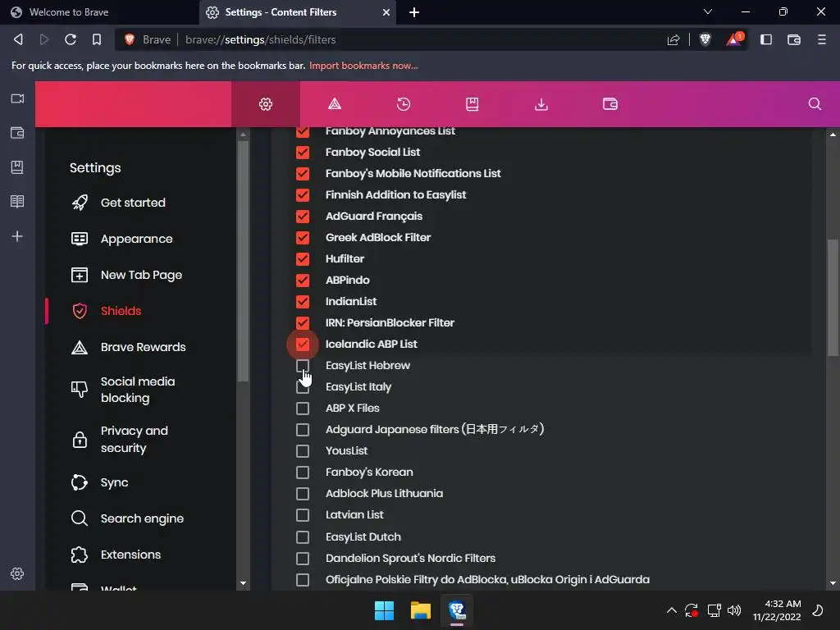Click the Import bookmarks now link
This screenshot has width=840, height=630.
[x=363, y=66]
